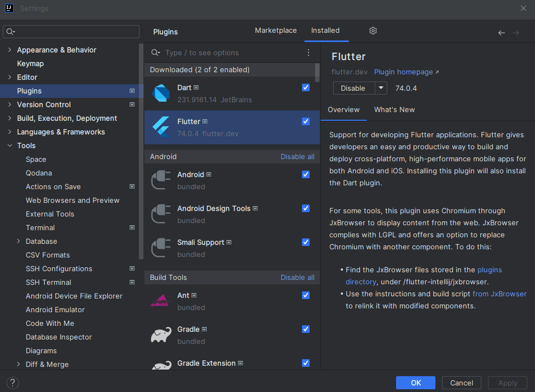Open the Dart plugin details via its icon
The width and height of the screenshot is (535, 392).
161,93
